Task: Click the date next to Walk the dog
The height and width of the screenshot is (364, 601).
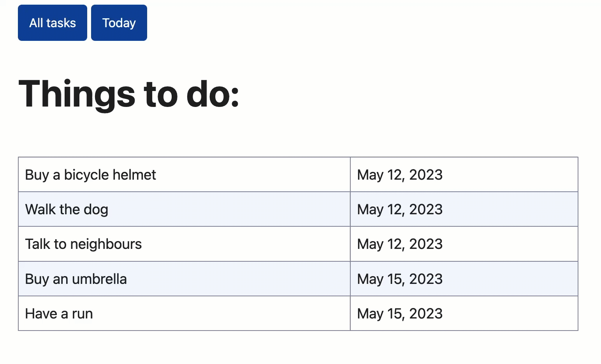Action: point(400,209)
